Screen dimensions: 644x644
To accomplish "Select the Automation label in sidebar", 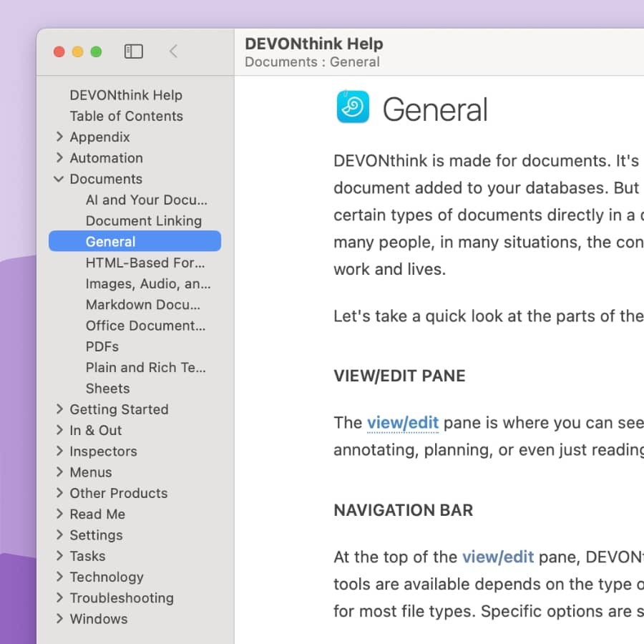I will click(107, 158).
